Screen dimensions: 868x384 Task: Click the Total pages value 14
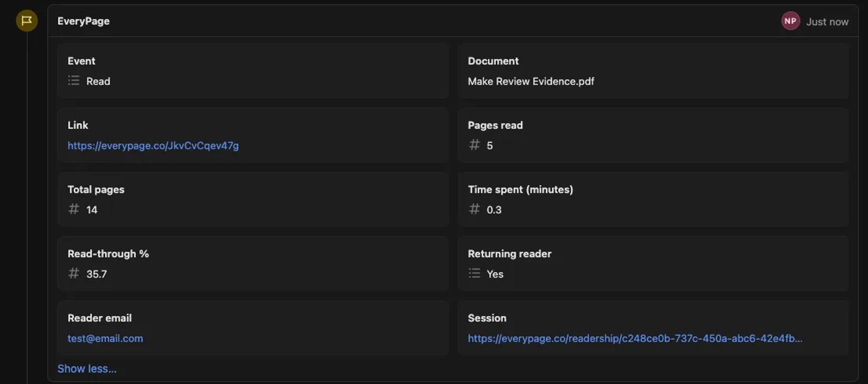click(92, 210)
